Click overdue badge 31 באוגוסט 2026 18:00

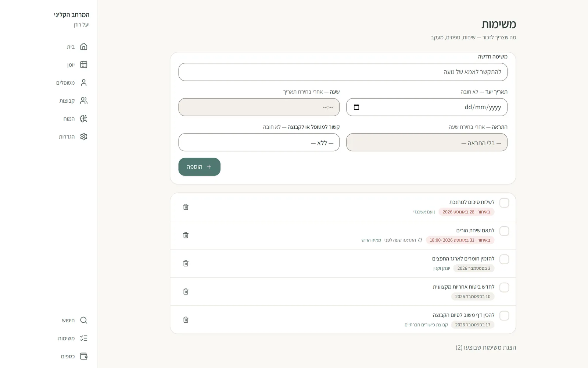pyautogui.click(x=460, y=240)
